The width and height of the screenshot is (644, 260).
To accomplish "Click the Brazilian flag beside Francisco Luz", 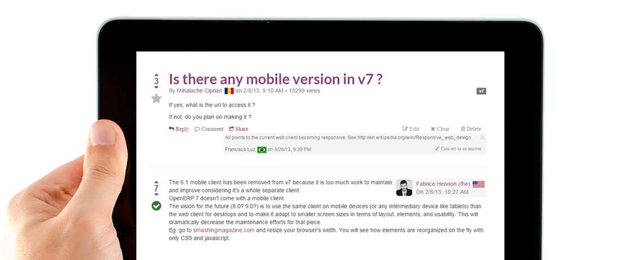I will pyautogui.click(x=262, y=150).
